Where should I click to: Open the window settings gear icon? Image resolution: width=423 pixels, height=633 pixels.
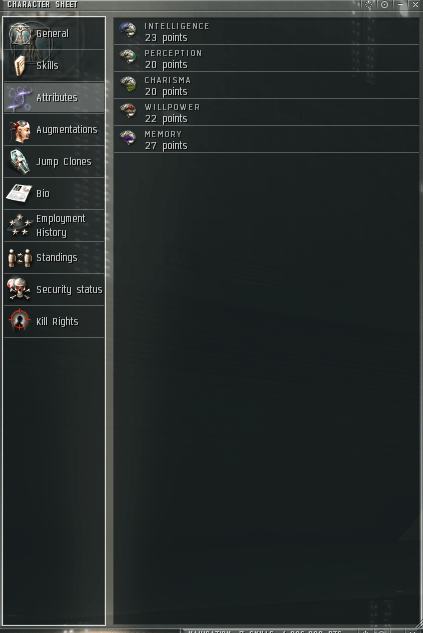click(x=369, y=4)
